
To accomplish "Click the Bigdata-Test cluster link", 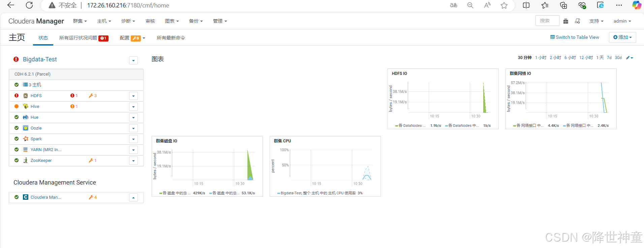I will 40,59.
